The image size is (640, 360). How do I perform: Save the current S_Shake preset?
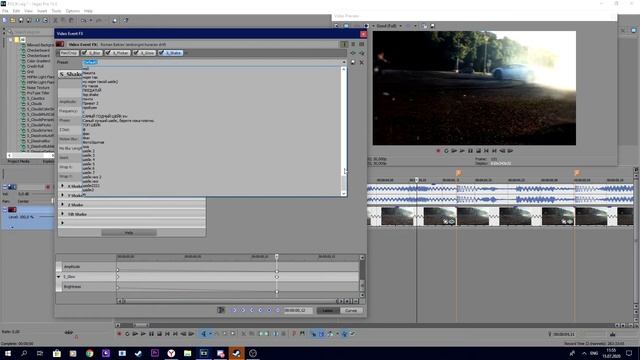[353, 62]
